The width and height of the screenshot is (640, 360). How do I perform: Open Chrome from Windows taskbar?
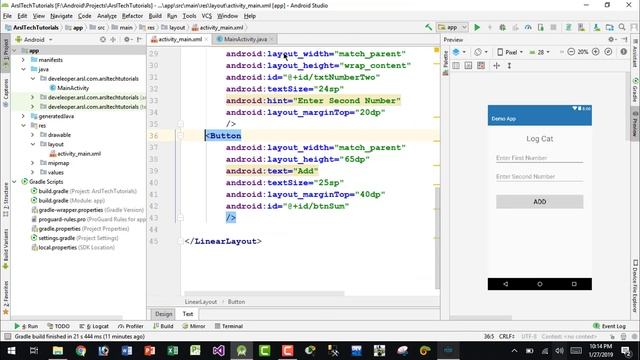pyautogui.click(x=81, y=351)
